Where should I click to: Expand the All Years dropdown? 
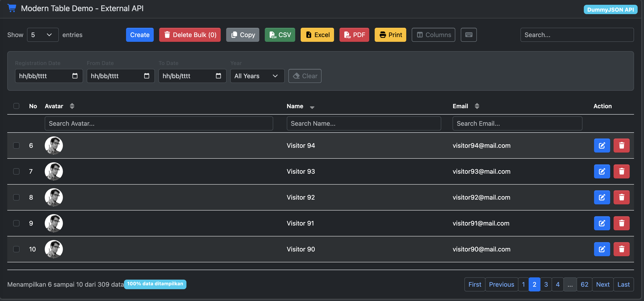(x=257, y=76)
